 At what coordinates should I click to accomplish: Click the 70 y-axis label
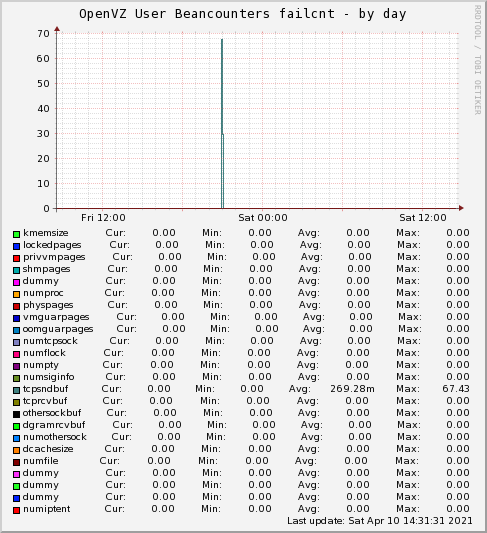[44, 34]
